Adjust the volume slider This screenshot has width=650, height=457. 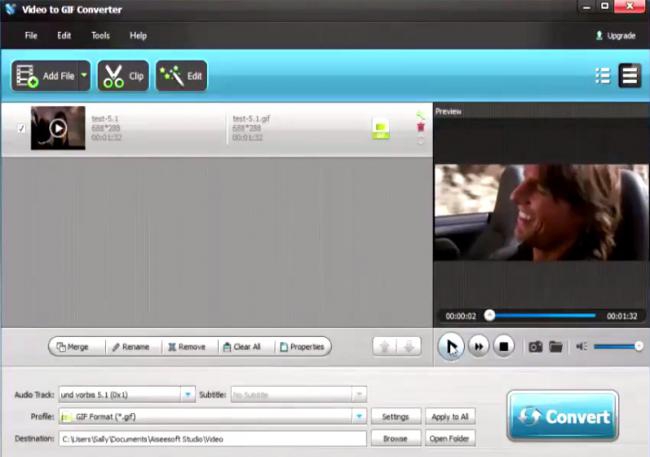click(x=618, y=346)
